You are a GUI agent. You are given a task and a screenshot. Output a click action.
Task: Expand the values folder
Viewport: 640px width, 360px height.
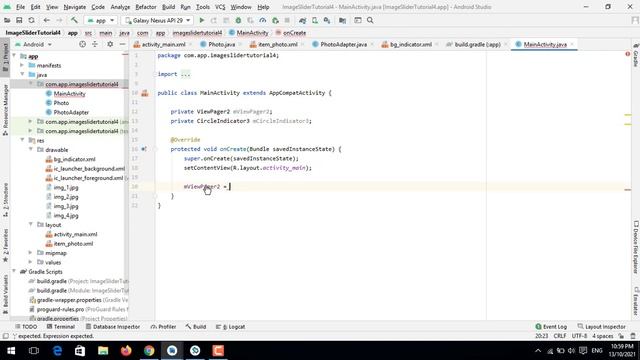(31, 262)
